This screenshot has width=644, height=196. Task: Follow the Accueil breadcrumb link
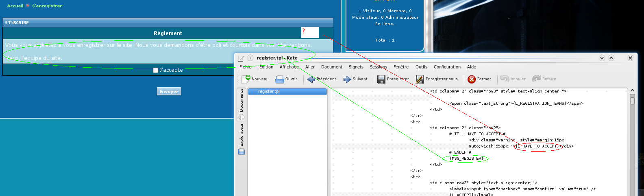click(15, 6)
